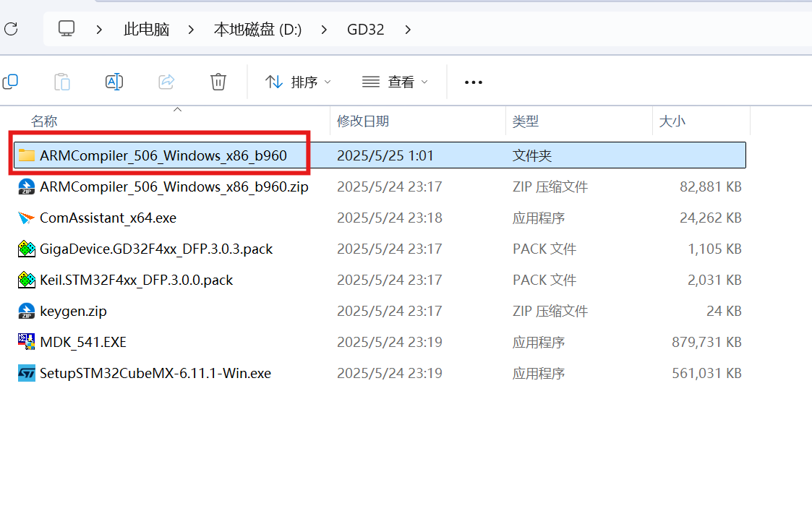Screen dimensions: 812x506
Task: Sort by 类型 column header
Action: tap(525, 121)
